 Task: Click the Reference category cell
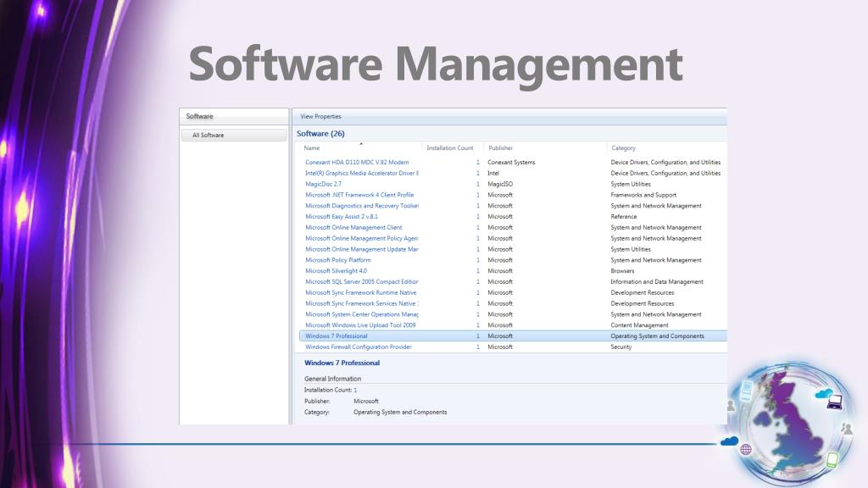tap(623, 217)
